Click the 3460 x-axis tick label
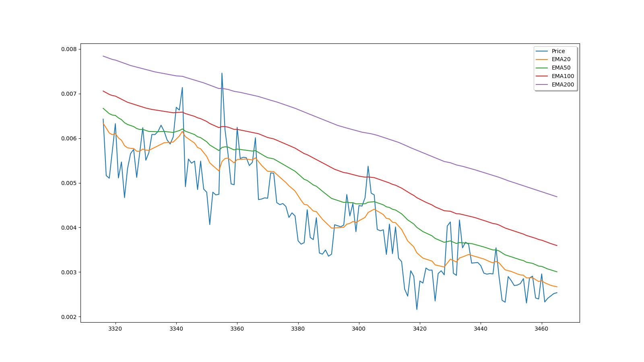The width and height of the screenshot is (644, 362). click(x=542, y=329)
